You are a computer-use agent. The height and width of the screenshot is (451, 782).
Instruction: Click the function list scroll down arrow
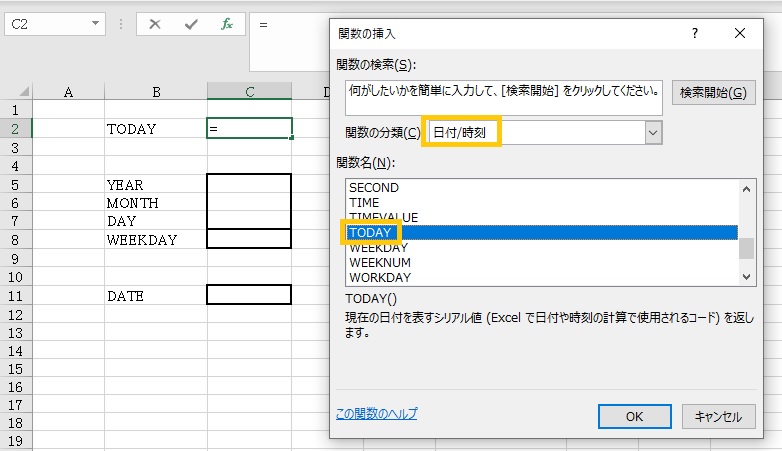(x=746, y=276)
